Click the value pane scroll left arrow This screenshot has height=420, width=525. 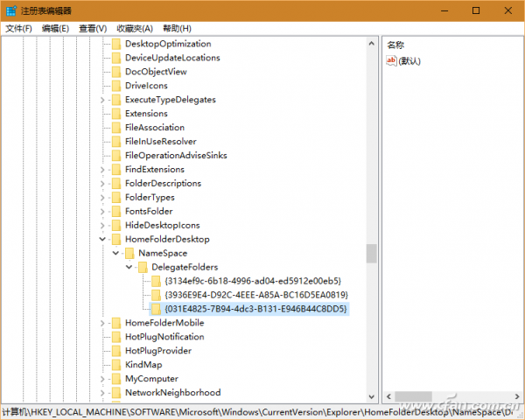[388, 396]
